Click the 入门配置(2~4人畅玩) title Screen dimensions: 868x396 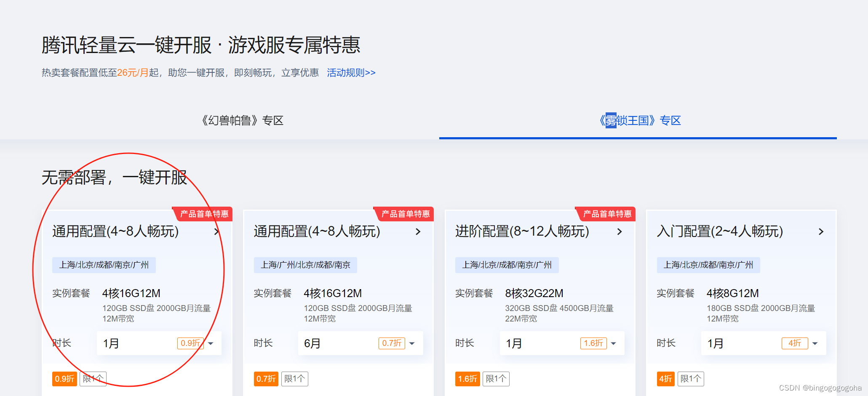coord(720,231)
